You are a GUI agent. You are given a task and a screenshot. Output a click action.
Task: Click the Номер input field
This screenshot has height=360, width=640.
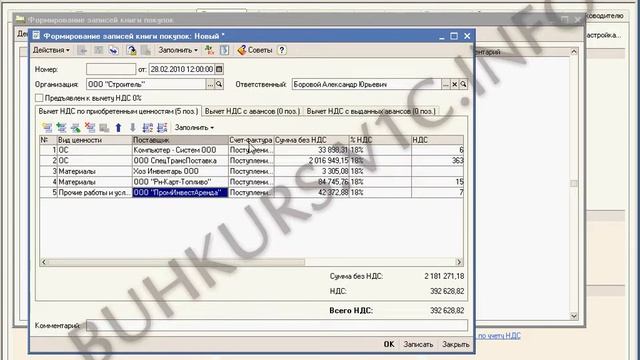111,69
